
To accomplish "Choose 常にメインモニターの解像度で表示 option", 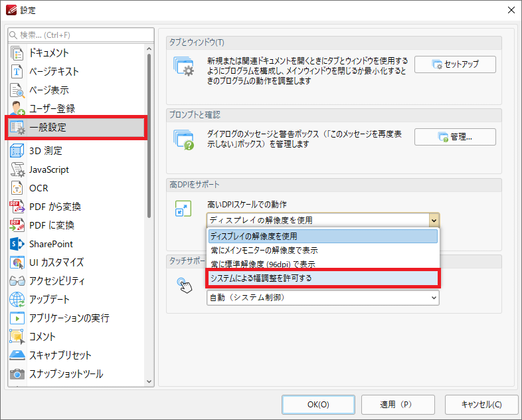I will pos(323,250).
